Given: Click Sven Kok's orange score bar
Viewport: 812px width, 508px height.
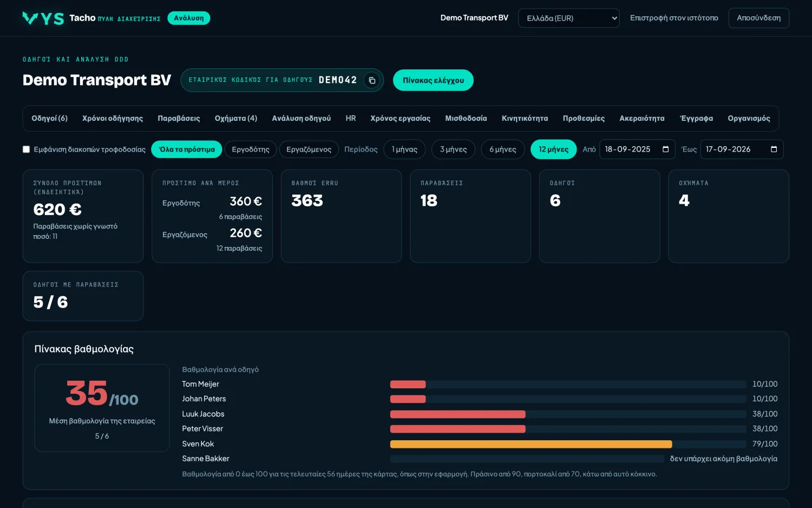Looking at the screenshot, I should click(x=531, y=444).
